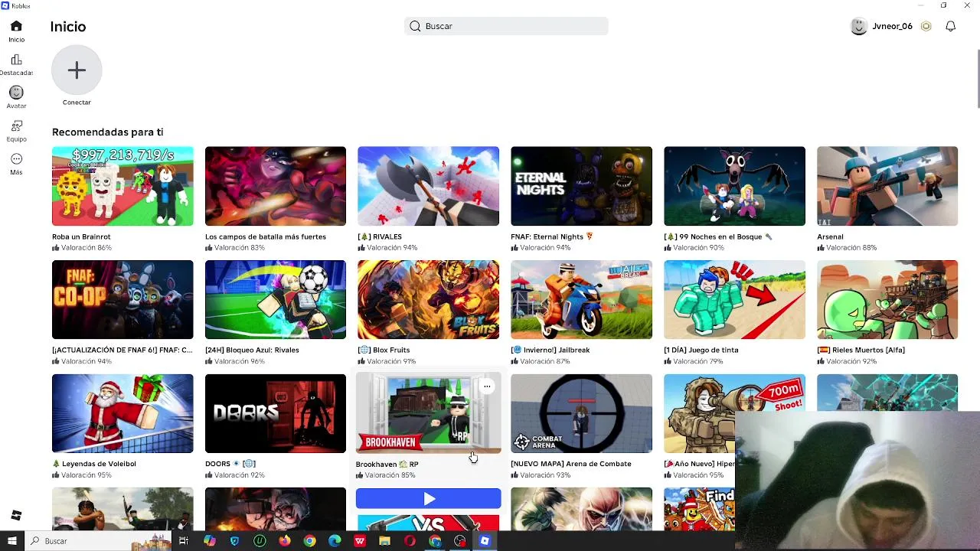This screenshot has width=980, height=551.
Task: Open Bloqueo Azul: Rivales thumbnail
Action: 276,299
